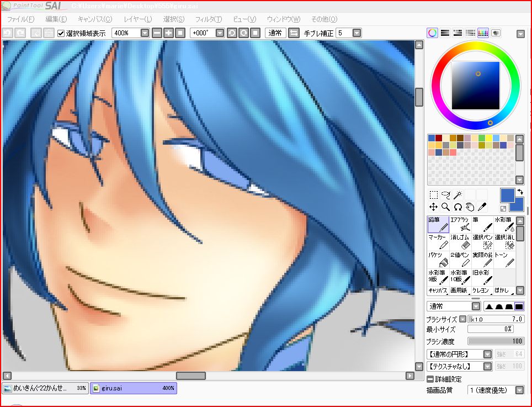Viewport: 532px width, 407px height.
Task: Pick the hand pan tool
Action: pyautogui.click(x=470, y=207)
